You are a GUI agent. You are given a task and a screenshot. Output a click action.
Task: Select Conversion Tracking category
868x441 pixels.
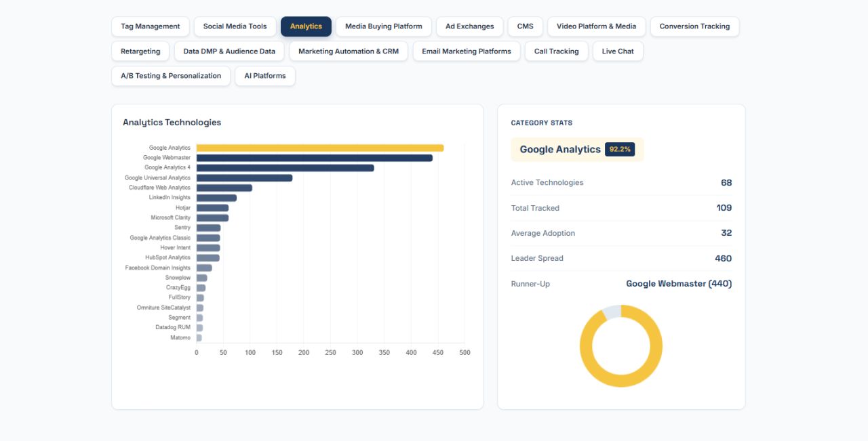(x=694, y=26)
